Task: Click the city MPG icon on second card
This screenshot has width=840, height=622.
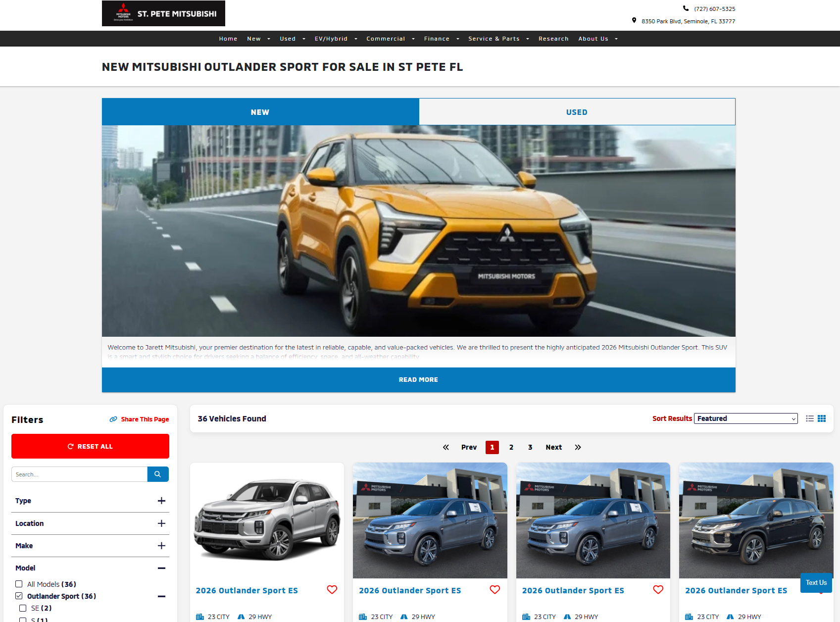Action: point(363,617)
